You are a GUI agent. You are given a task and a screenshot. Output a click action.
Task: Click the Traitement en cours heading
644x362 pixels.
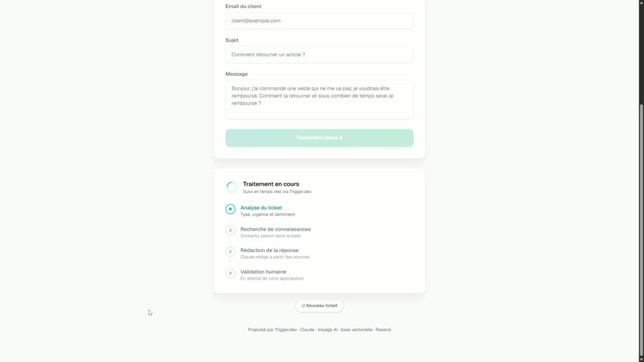271,184
